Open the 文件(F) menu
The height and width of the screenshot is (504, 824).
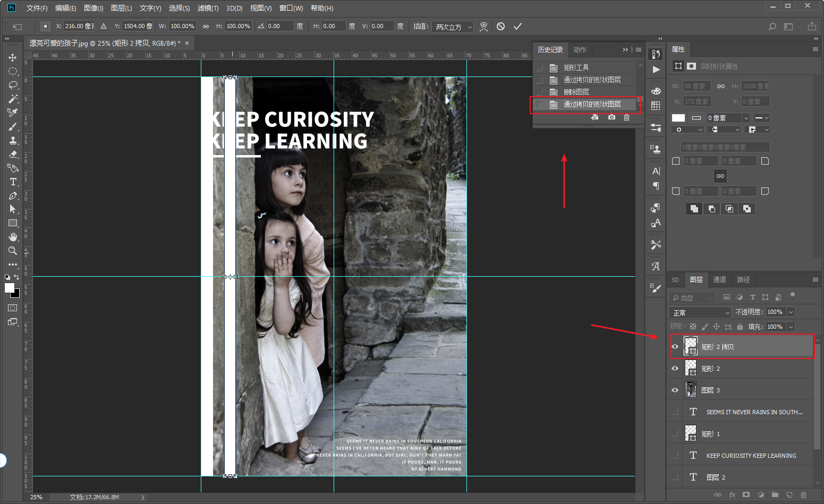pos(37,8)
